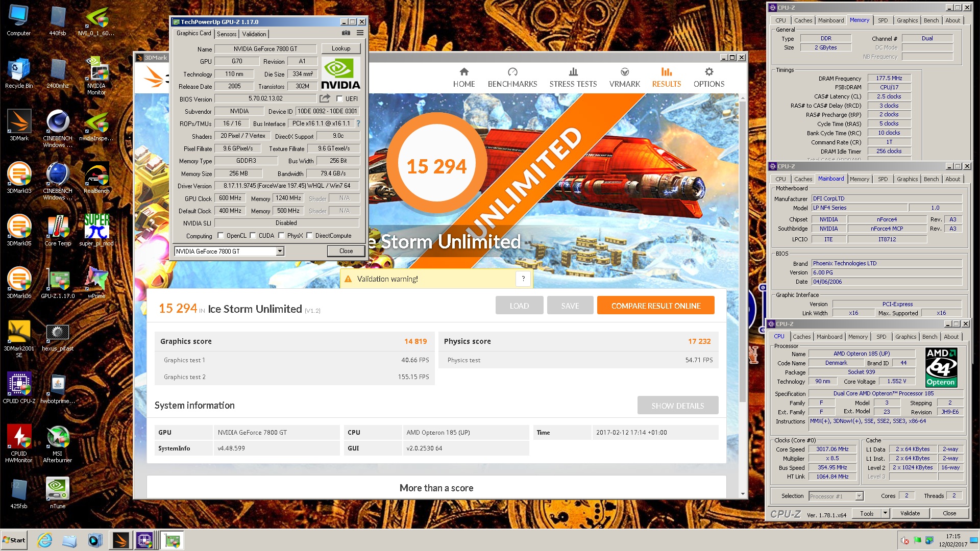The width and height of the screenshot is (980, 551).
Task: Open the wPrime desktop shortcut
Action: pos(96,283)
